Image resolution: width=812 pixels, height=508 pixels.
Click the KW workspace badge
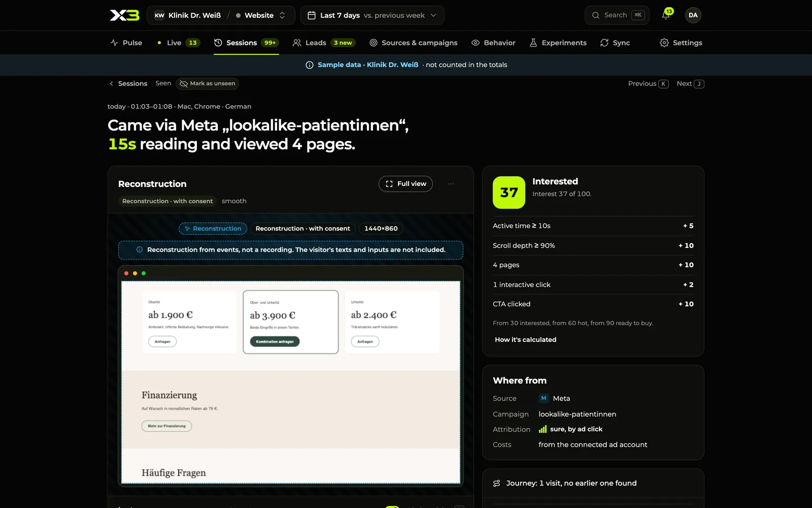[159, 15]
